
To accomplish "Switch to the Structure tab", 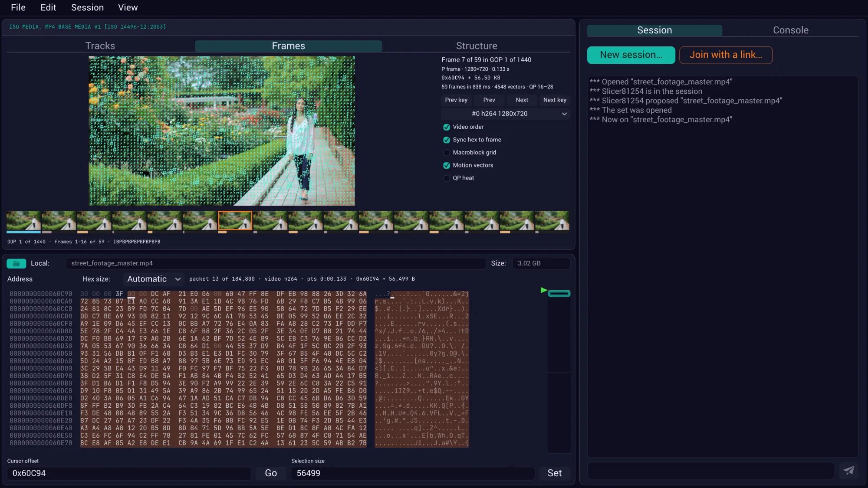I will (x=476, y=46).
